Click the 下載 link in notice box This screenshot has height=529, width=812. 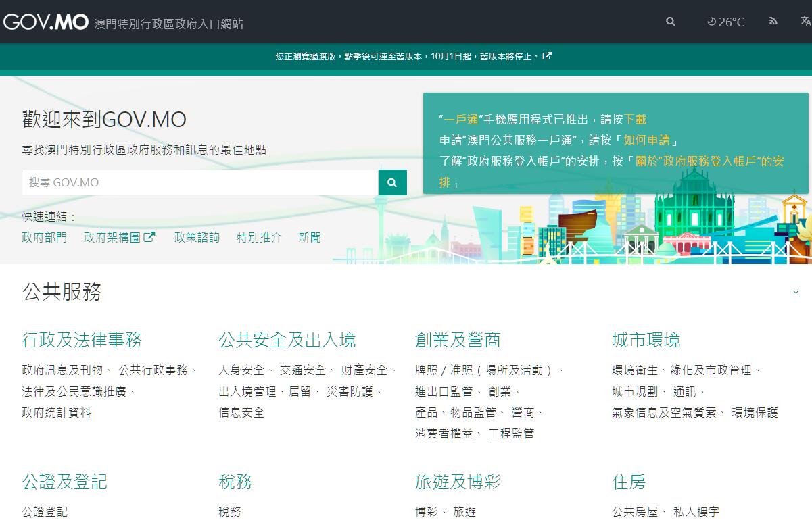(x=635, y=119)
